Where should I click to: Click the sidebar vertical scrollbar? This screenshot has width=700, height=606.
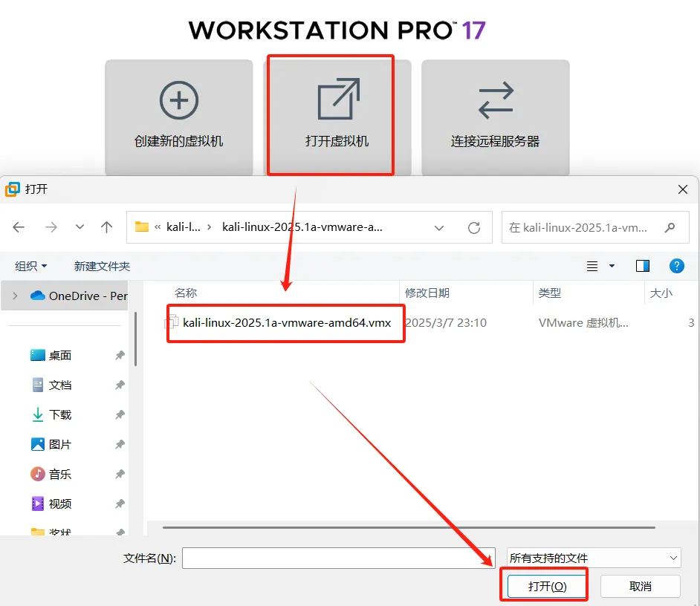tap(135, 339)
